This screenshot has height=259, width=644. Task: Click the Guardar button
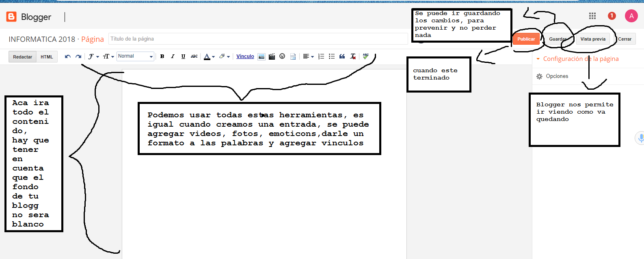558,39
